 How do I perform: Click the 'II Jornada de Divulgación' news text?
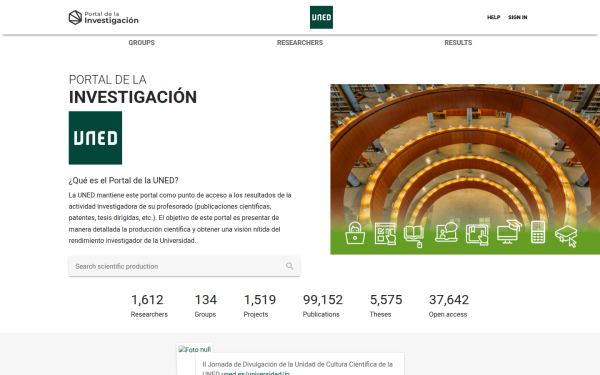point(297,368)
